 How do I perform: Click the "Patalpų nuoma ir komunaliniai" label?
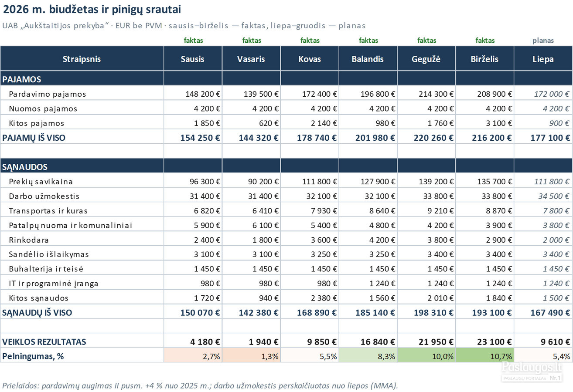click(x=71, y=225)
